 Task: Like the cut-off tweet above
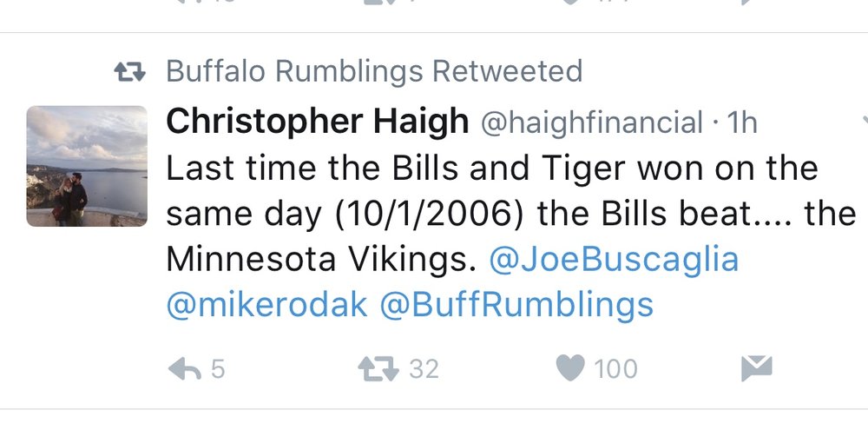(x=569, y=3)
